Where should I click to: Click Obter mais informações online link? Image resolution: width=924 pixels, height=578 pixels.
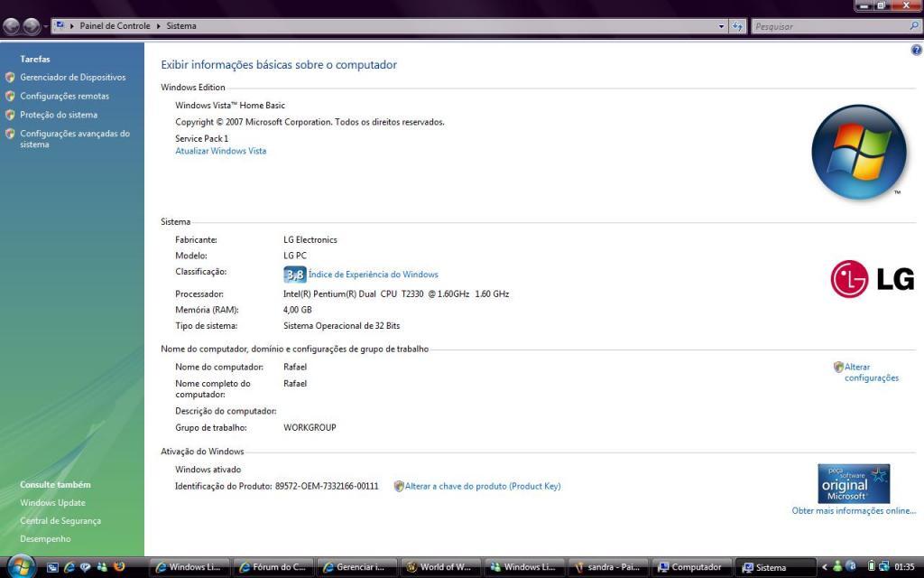(854, 511)
